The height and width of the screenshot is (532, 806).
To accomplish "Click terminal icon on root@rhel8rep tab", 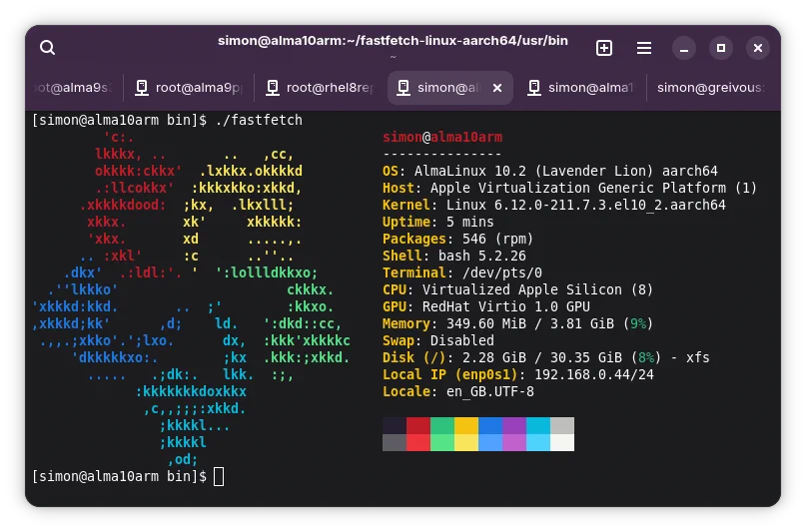I will 273,88.
